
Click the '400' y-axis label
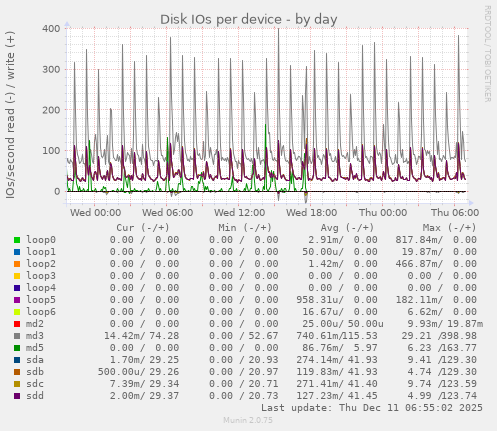tap(51, 29)
